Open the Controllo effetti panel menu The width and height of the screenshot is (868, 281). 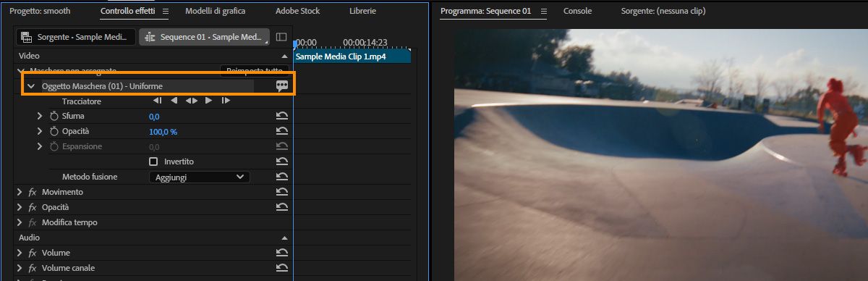pyautogui.click(x=165, y=11)
